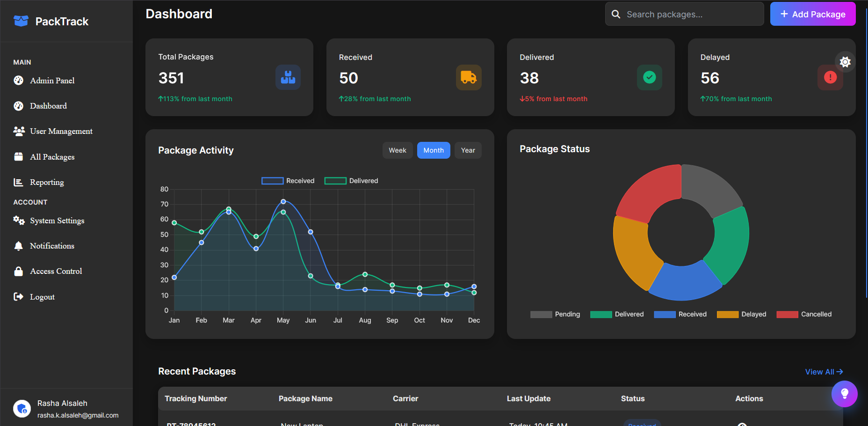Toggle the Delivered legend in activity chart
This screenshot has width=868, height=426.
[351, 181]
